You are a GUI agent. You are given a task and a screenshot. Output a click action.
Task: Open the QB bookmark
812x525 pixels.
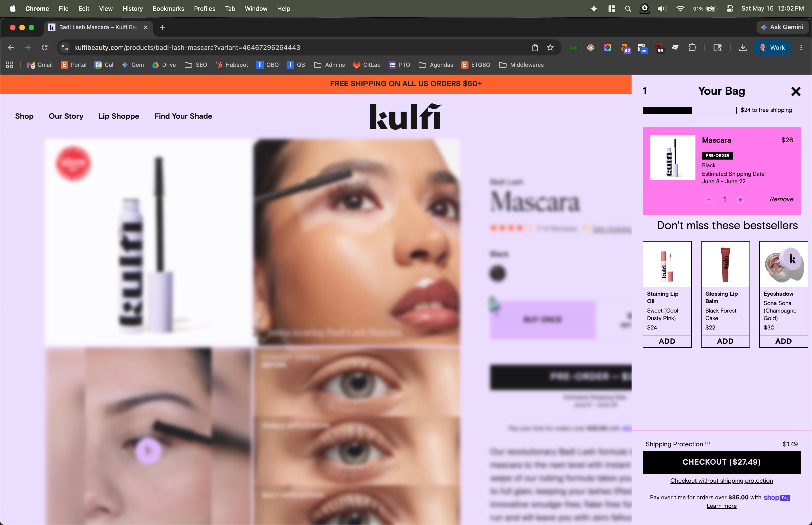[x=296, y=65]
